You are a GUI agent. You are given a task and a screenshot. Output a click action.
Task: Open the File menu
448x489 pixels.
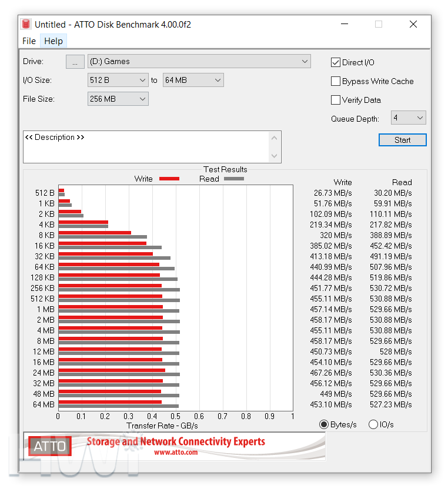point(29,41)
